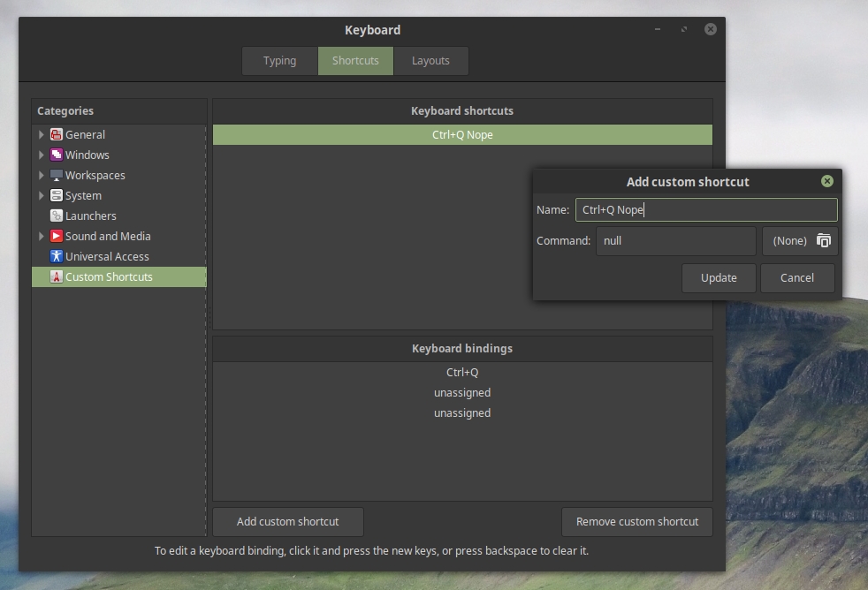The width and height of the screenshot is (868, 590).
Task: Click the Remove custom shortcut button
Action: click(x=636, y=522)
